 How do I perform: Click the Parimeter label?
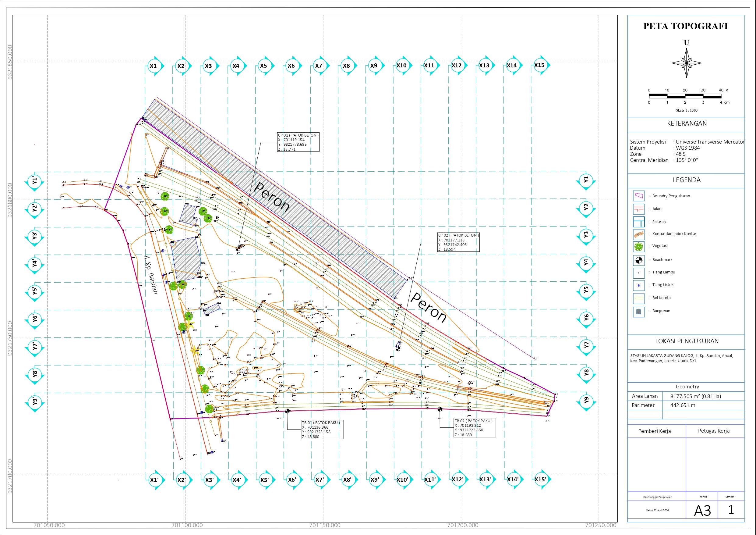(643, 405)
